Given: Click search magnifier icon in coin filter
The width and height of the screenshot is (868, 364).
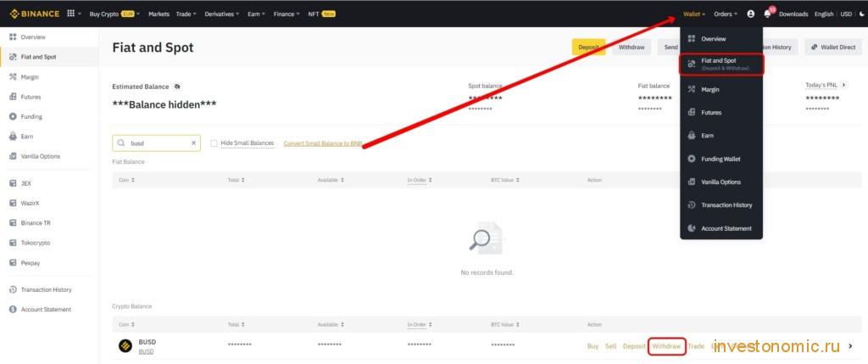Looking at the screenshot, I should (x=121, y=143).
